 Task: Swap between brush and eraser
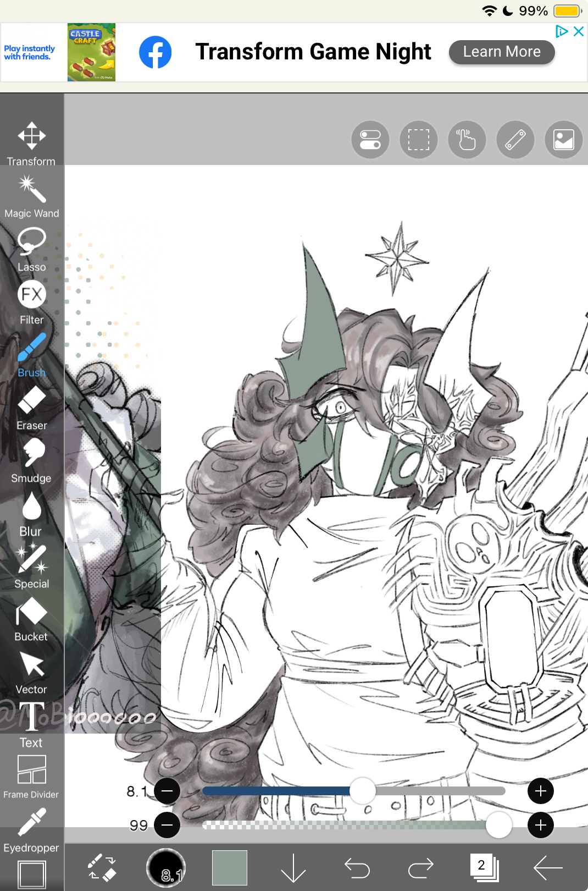[x=102, y=868]
